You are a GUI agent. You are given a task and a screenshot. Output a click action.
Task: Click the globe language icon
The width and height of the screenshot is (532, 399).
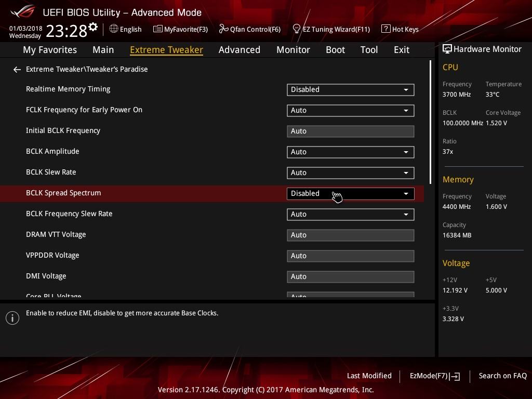click(114, 29)
